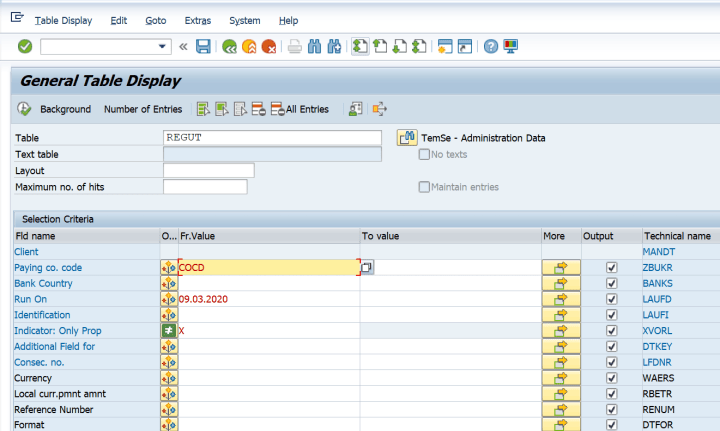Click the Create New Session icon
Image resolution: width=720 pixels, height=431 pixels.
445,46
